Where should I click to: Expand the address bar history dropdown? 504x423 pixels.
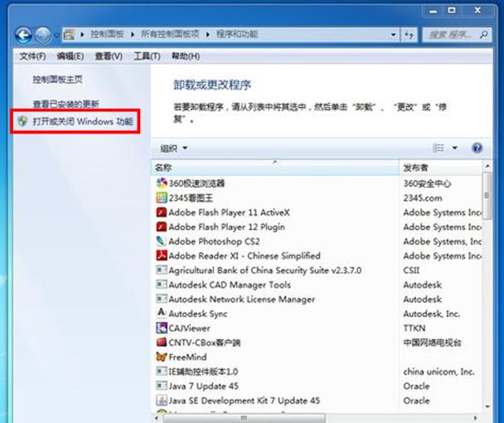[x=393, y=35]
